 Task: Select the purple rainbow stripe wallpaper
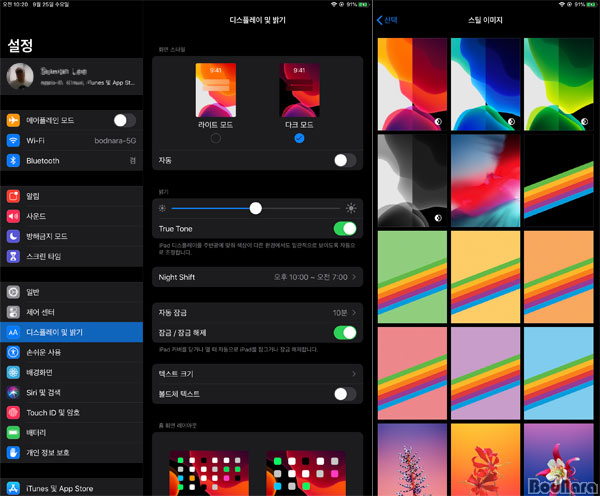coord(485,373)
